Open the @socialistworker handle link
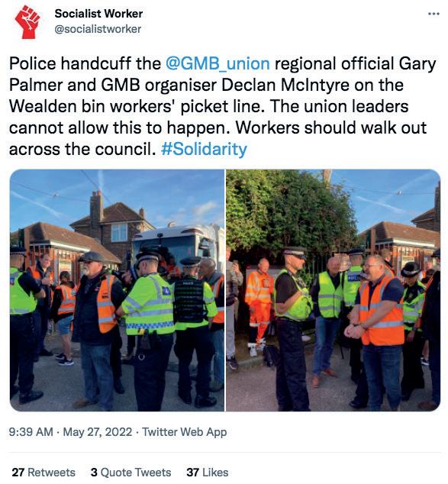Screen dimensions: 448x484 [x=98, y=29]
